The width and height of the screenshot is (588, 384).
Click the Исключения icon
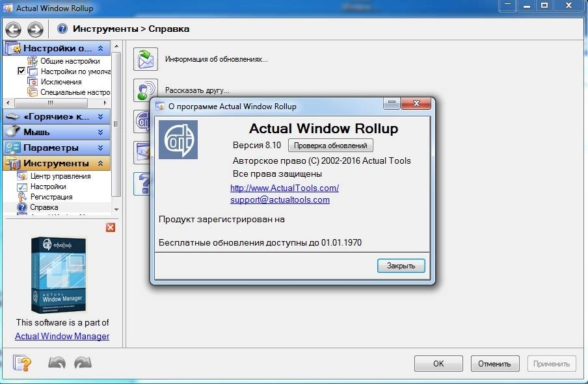tap(33, 81)
